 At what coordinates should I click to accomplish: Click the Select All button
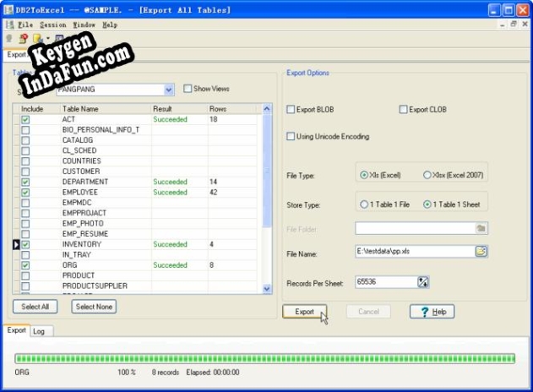(35, 307)
